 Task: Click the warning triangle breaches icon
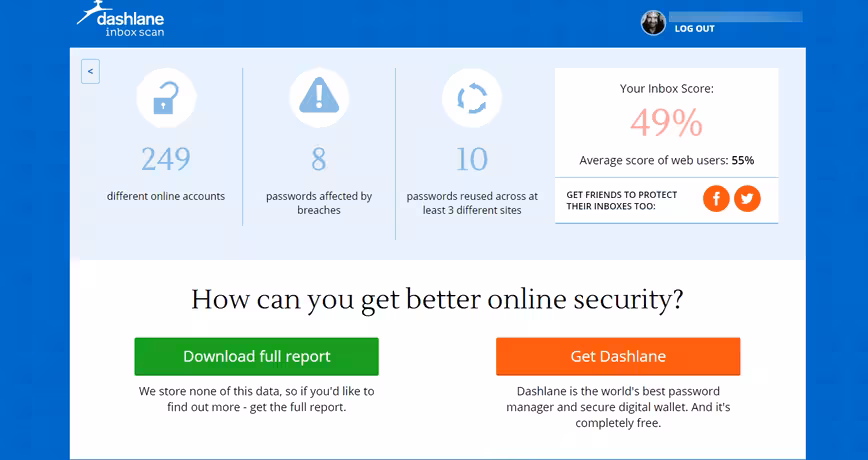(x=319, y=98)
